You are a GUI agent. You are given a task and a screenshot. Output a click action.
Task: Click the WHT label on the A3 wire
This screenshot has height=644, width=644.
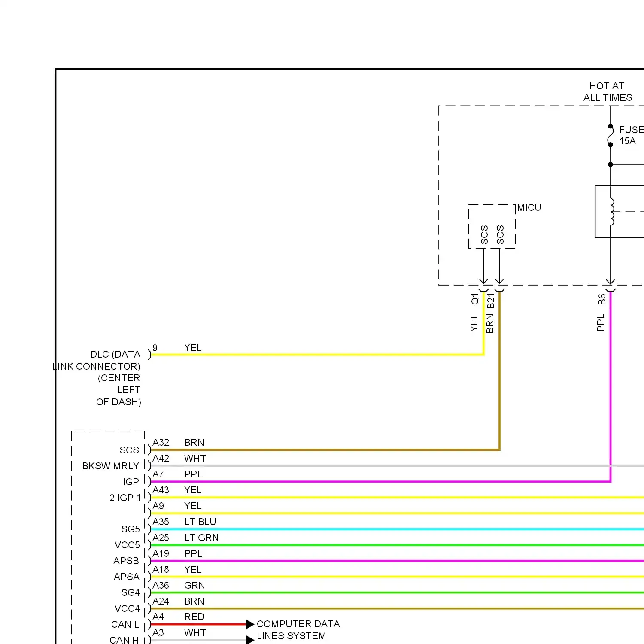click(195, 633)
